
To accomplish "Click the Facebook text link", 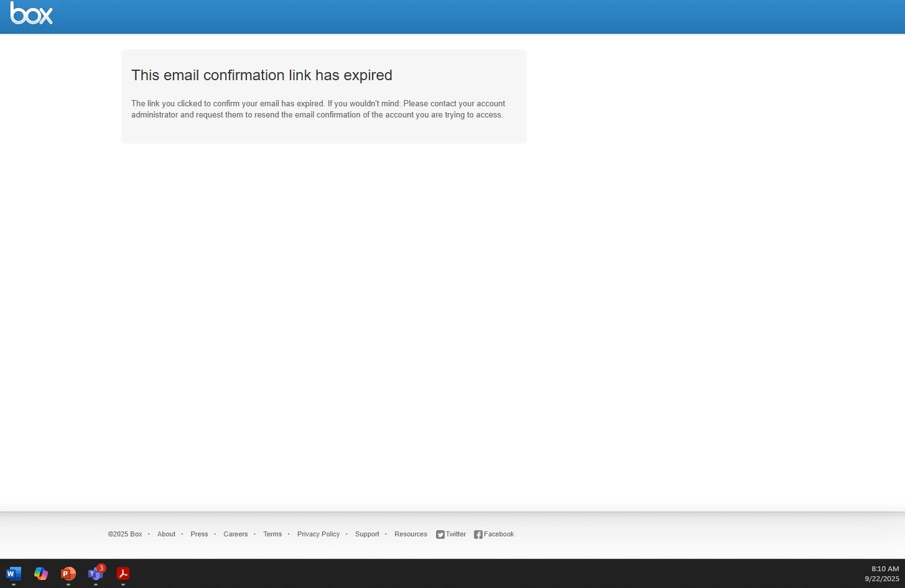I will tap(499, 534).
